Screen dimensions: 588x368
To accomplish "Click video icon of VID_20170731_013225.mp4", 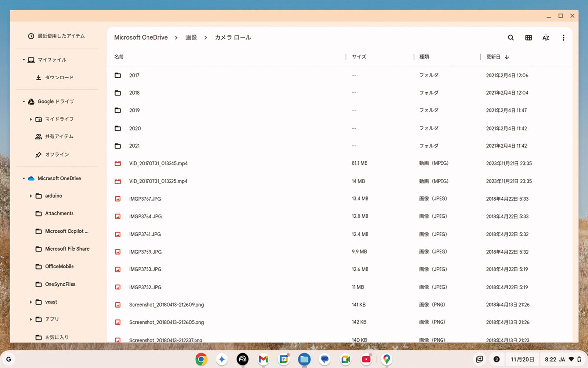I will click(x=118, y=181).
